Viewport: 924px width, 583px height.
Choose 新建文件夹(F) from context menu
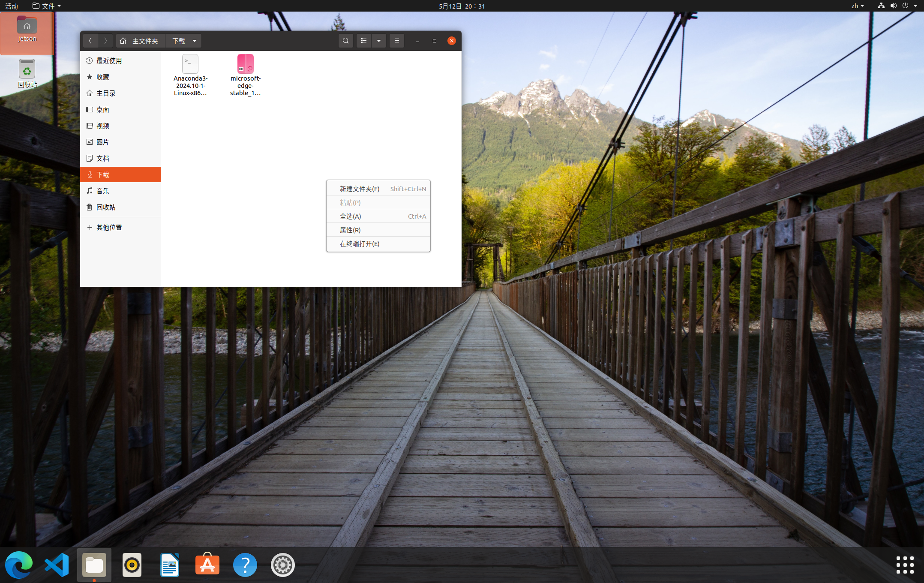pyautogui.click(x=378, y=189)
